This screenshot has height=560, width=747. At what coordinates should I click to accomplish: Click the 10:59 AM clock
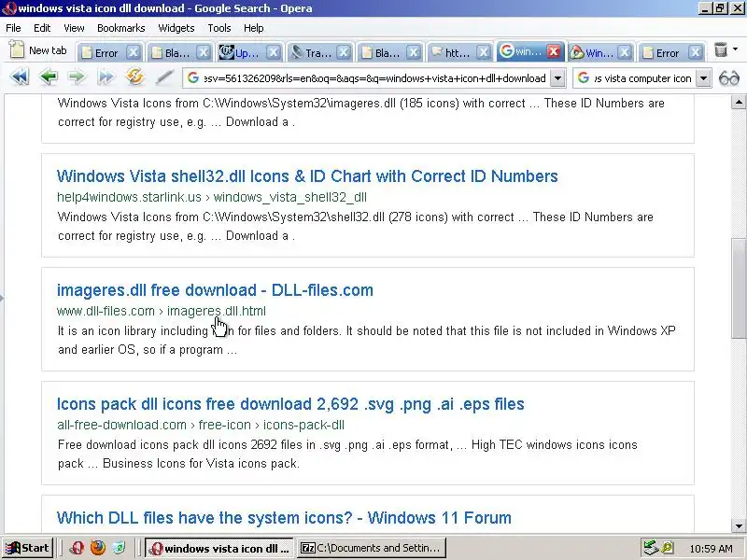(711, 549)
